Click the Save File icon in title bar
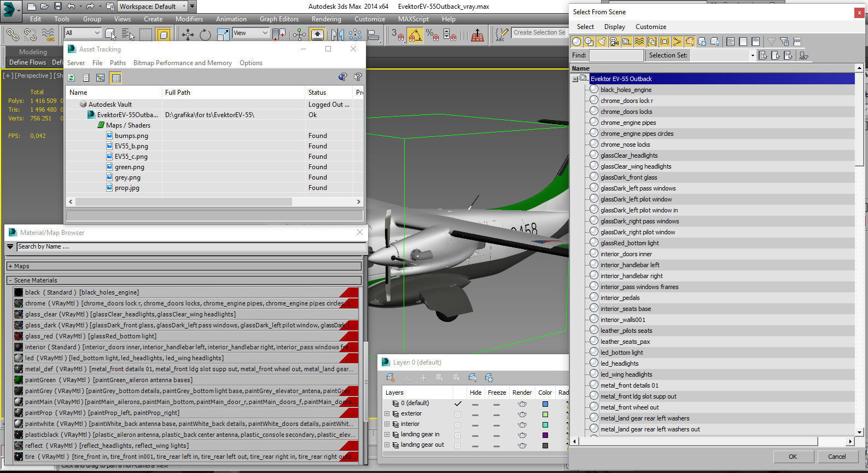Image resolution: width=868 pixels, height=473 pixels. (58, 7)
